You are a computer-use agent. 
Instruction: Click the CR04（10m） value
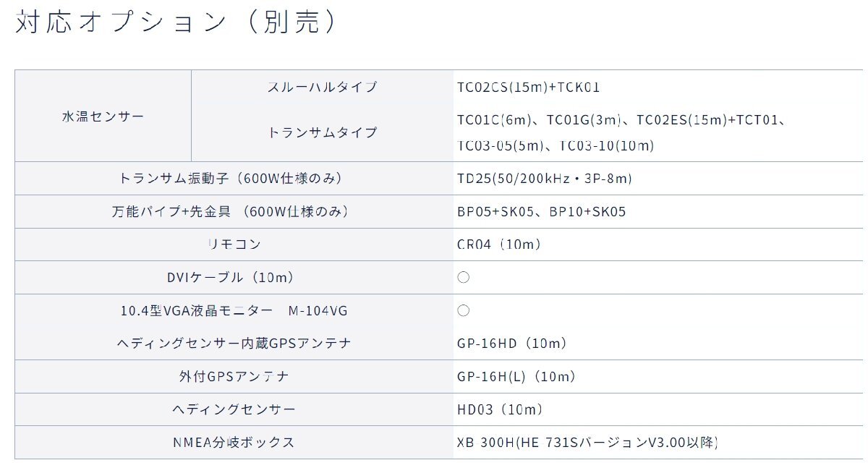click(x=498, y=244)
